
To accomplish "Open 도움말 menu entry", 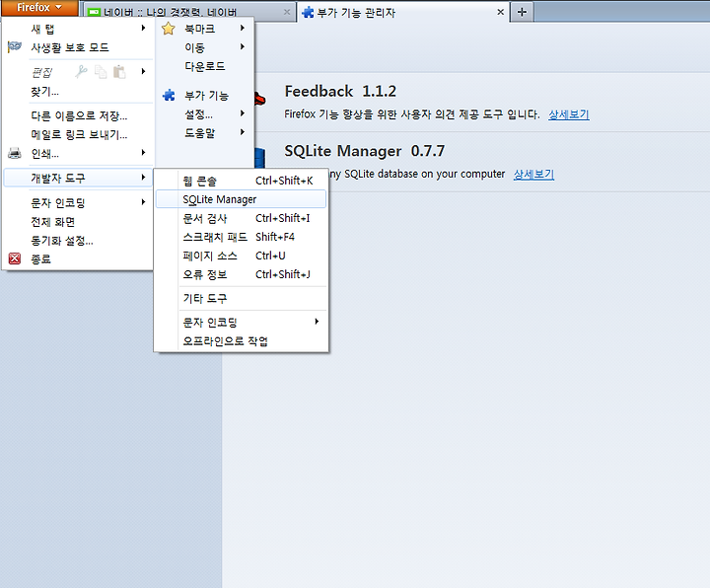I will click(x=199, y=133).
